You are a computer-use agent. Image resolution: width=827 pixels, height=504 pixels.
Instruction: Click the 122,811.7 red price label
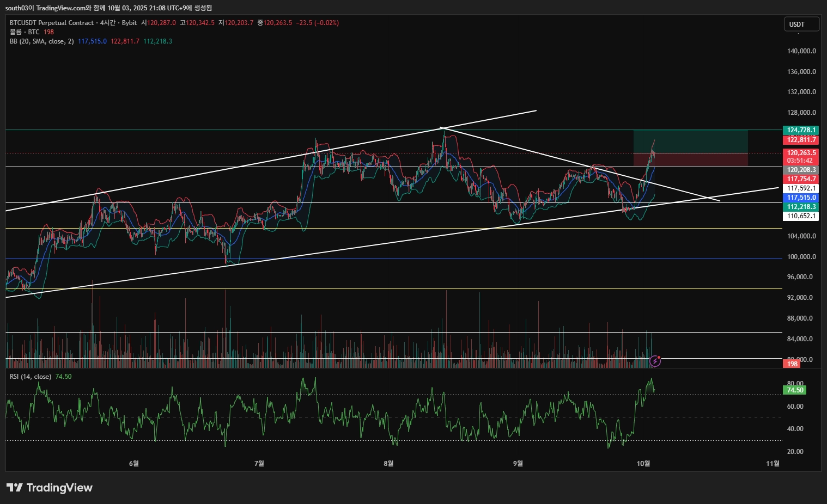point(801,140)
